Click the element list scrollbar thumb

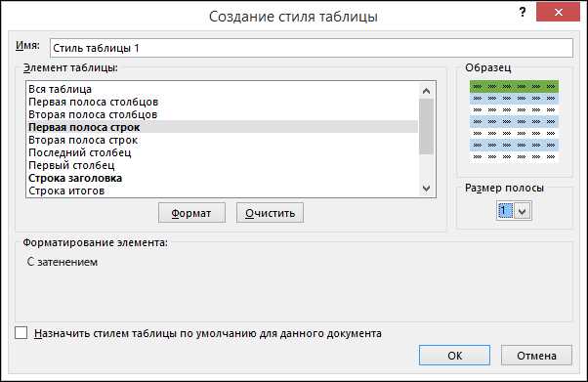coord(427,126)
